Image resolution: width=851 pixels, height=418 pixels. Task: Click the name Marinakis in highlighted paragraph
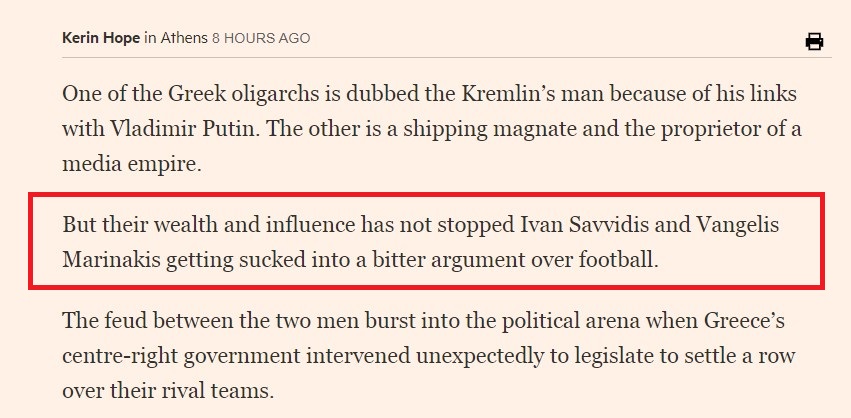[111, 260]
